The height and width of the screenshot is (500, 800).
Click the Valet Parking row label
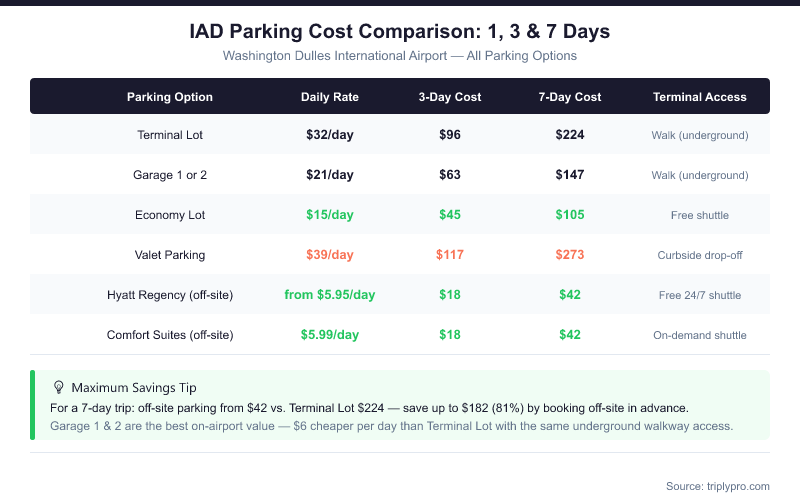coord(170,255)
